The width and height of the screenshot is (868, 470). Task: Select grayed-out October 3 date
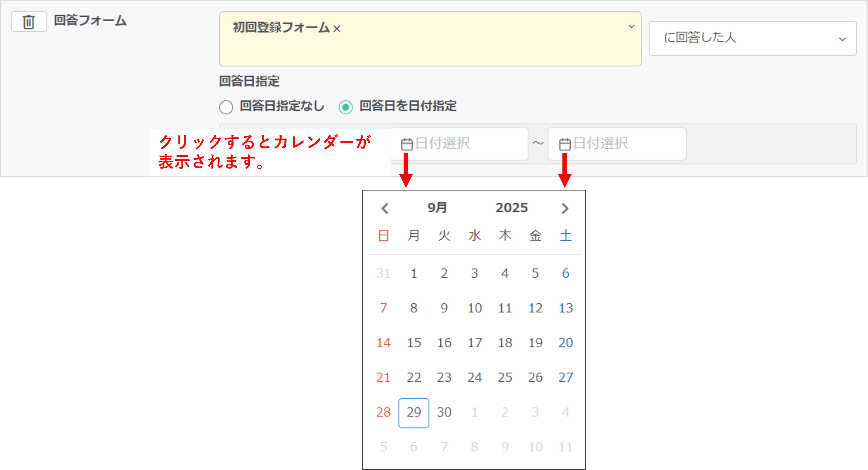point(535,412)
